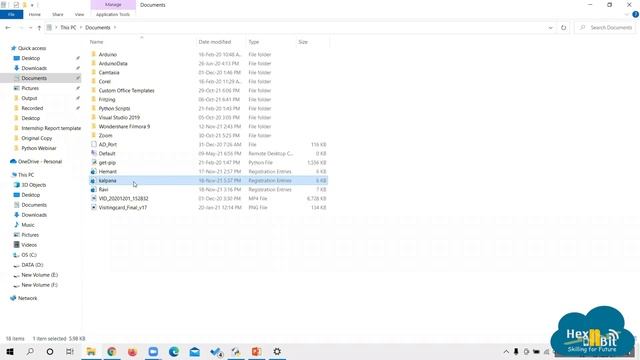Select the Arduino folder

tap(108, 54)
